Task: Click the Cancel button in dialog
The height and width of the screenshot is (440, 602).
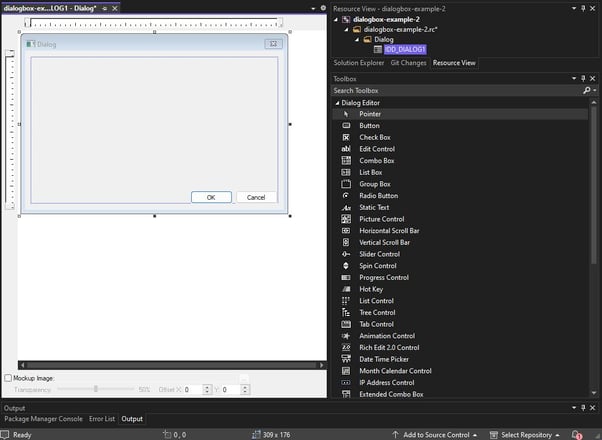Action: tap(256, 197)
